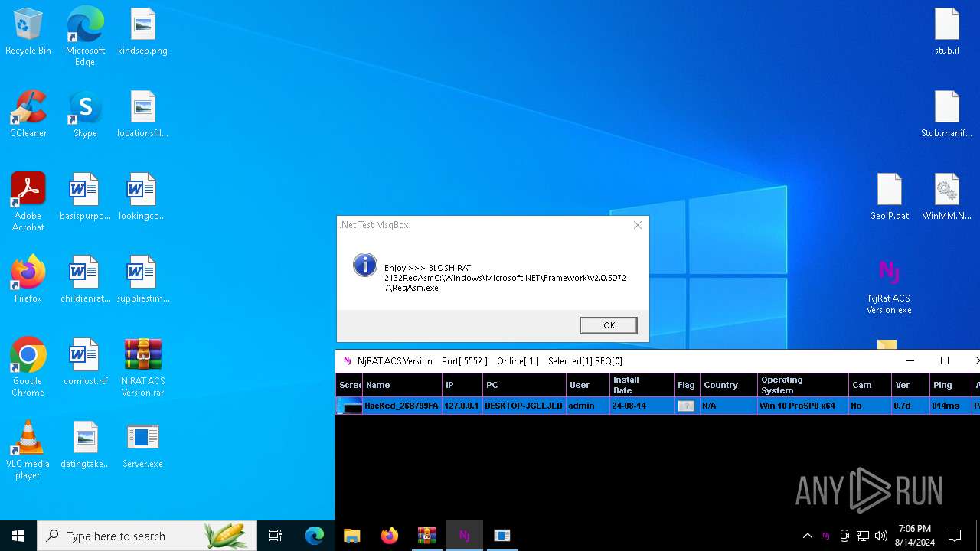
Task: Open the Windows Start menu
Action: (18, 536)
